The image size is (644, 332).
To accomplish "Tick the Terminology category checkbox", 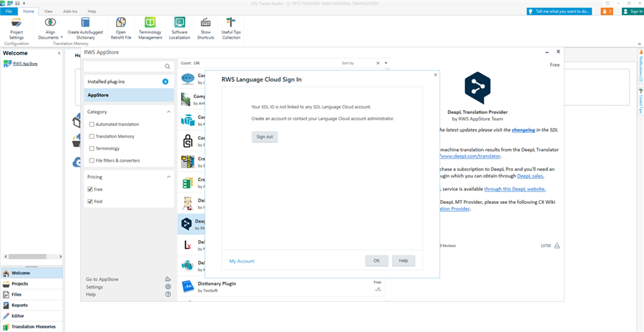I will pos(92,148).
